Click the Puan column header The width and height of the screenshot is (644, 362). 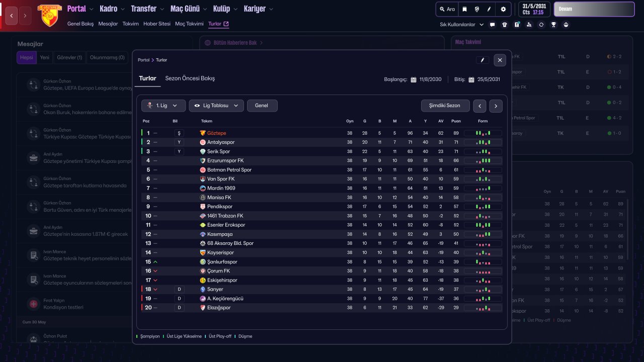[x=456, y=121]
